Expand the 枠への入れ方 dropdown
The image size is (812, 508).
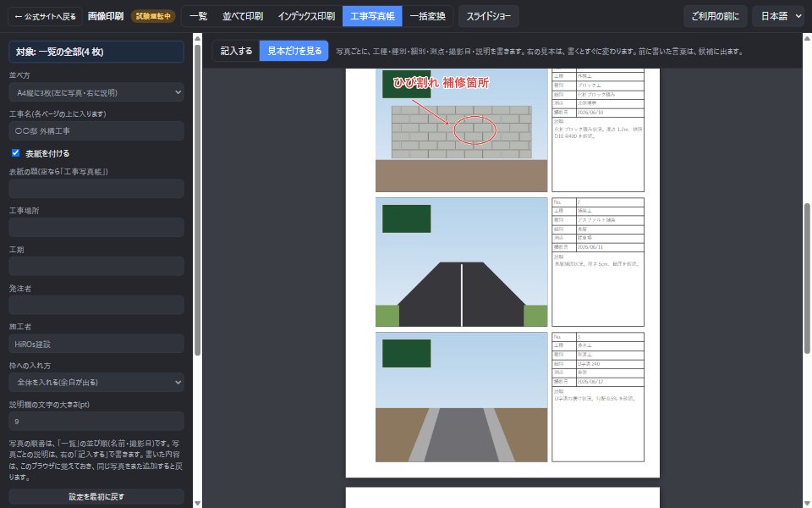(96, 383)
